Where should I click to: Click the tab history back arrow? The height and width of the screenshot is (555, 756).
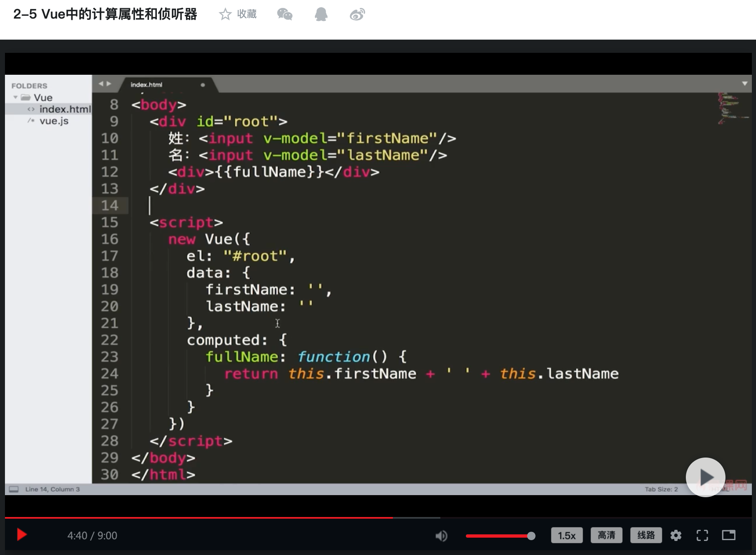pyautogui.click(x=101, y=84)
